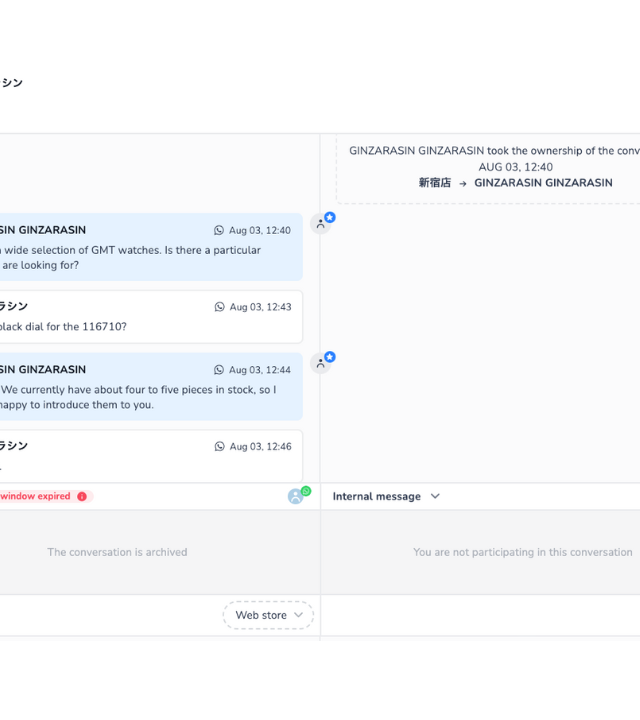Click the window expired status label

click(x=36, y=496)
